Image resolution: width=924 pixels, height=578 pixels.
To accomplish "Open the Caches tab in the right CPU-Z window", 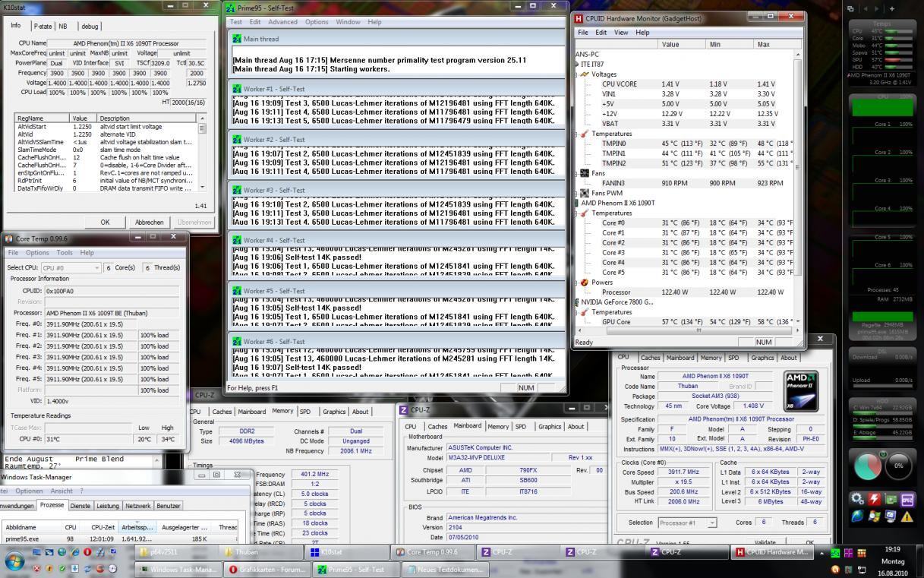I will pyautogui.click(x=651, y=358).
